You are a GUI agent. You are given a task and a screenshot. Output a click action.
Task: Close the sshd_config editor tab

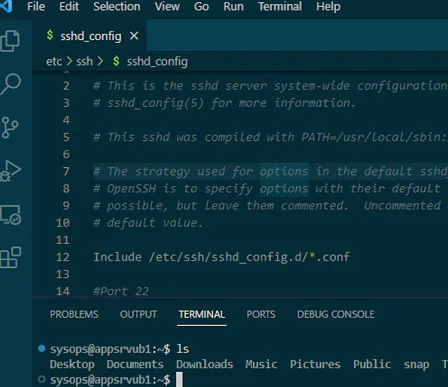(x=134, y=36)
